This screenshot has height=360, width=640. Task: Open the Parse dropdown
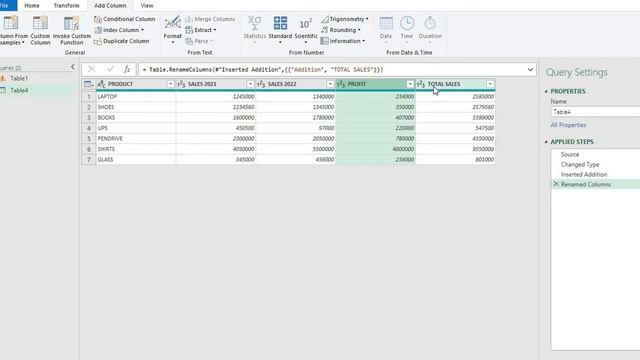pyautogui.click(x=199, y=41)
